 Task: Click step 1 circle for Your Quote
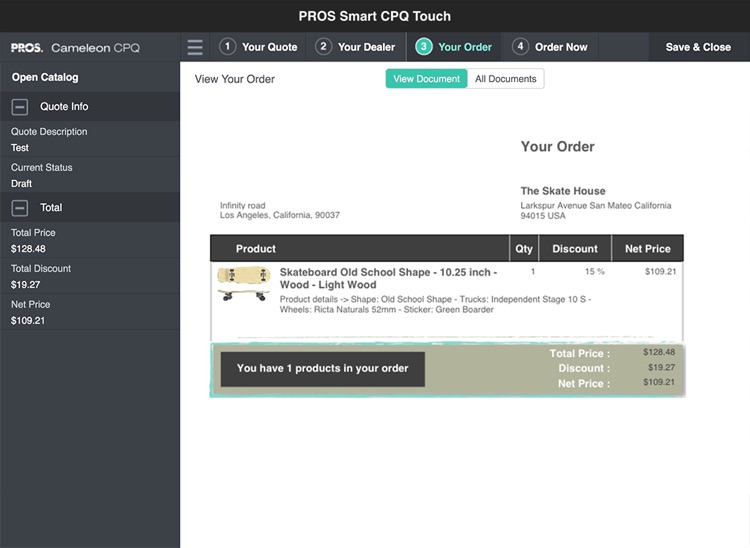tap(228, 47)
